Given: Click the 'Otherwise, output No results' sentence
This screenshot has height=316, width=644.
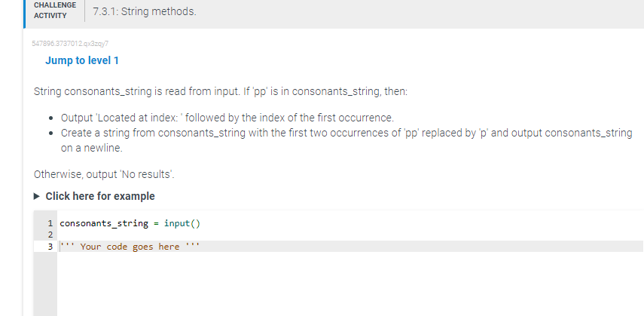Looking at the screenshot, I should click(104, 174).
